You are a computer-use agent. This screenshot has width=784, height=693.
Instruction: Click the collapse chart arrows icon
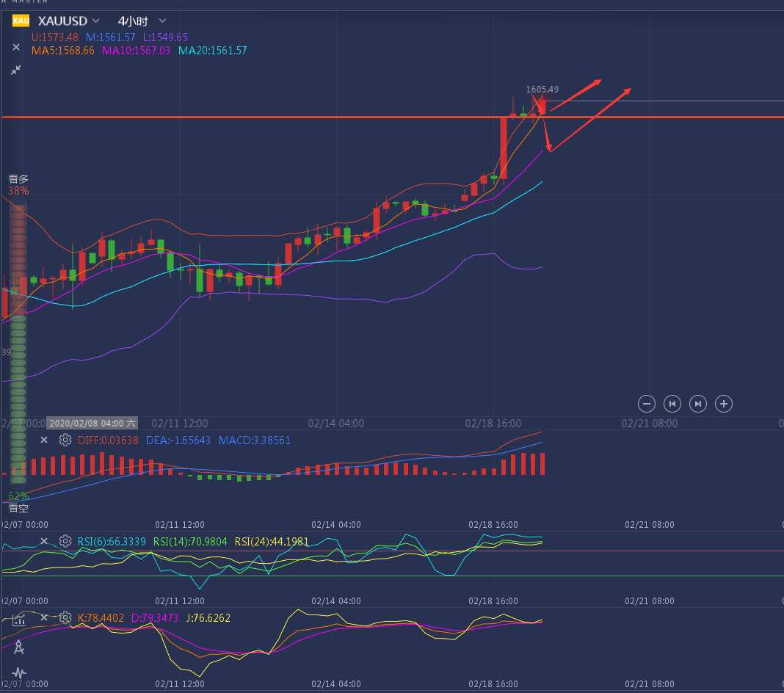coord(16,70)
